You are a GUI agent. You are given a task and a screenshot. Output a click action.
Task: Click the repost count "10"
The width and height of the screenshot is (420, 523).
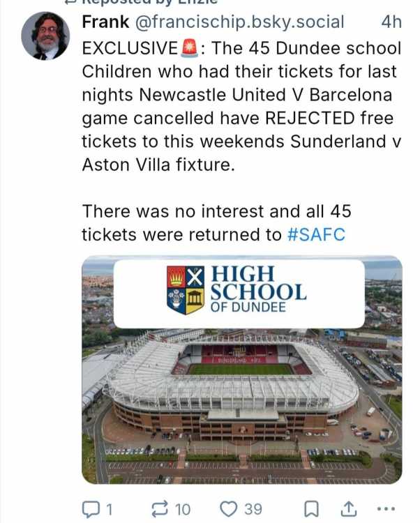point(182,510)
